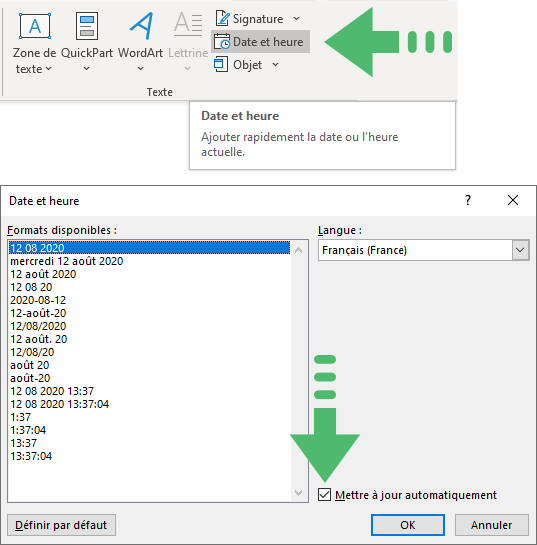Screen dimensions: 537x545
Task: Click the Zone de texte icon
Action: click(x=35, y=26)
